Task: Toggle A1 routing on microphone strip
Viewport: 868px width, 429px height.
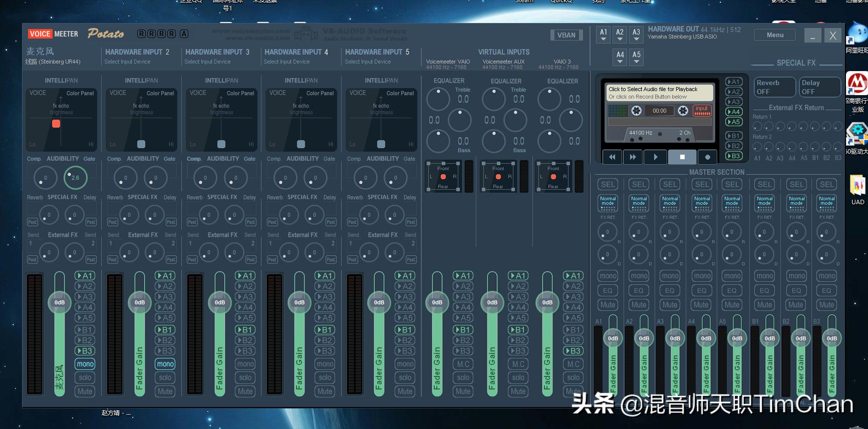Action: click(x=85, y=276)
